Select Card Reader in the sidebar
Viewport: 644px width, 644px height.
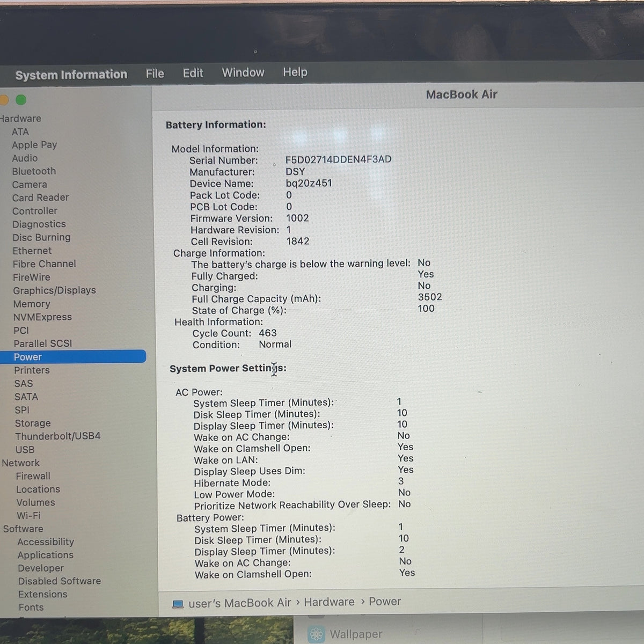[x=41, y=197]
